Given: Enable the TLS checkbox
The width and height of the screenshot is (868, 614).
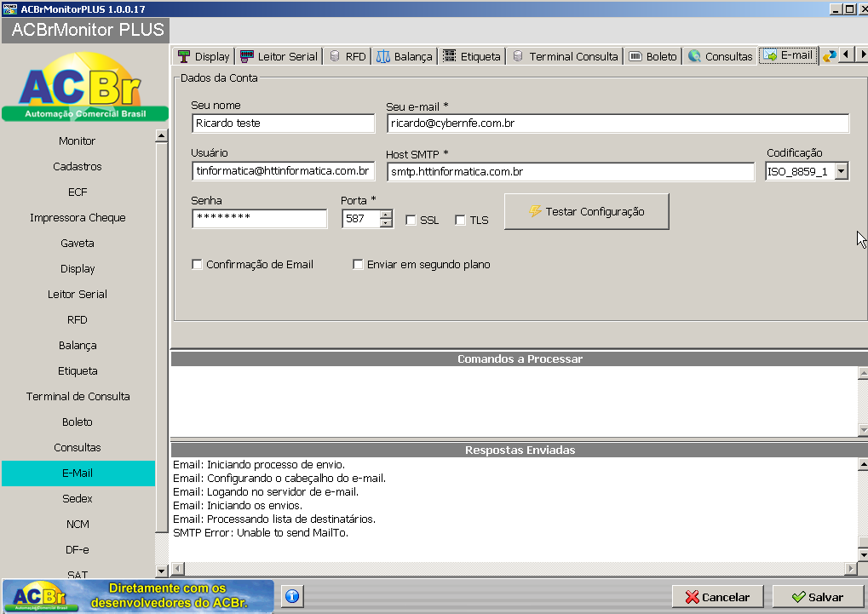Looking at the screenshot, I should (x=460, y=221).
